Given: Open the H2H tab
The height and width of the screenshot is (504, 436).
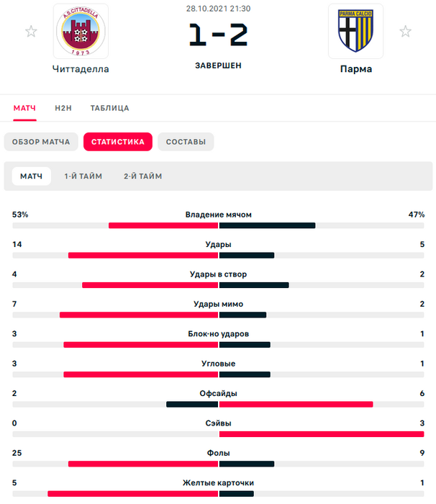Looking at the screenshot, I should pos(63,108).
